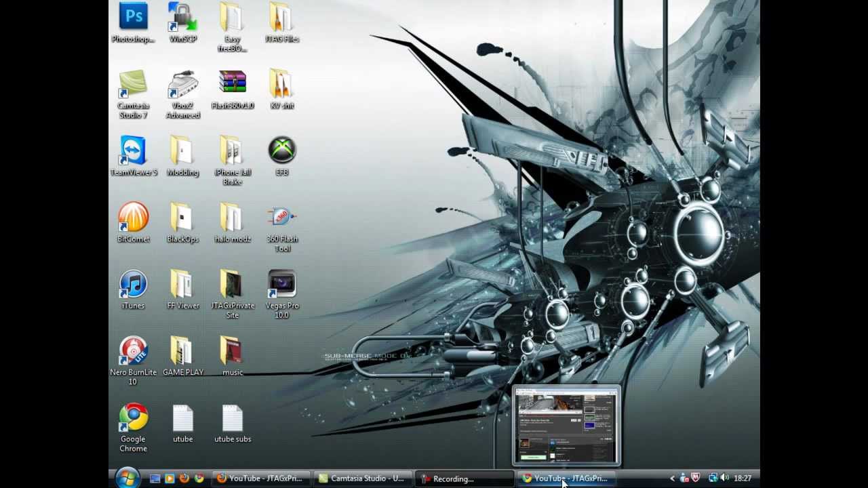This screenshot has width=868, height=488.
Task: Select the JTAGxPrivate Site folder
Action: (233, 294)
